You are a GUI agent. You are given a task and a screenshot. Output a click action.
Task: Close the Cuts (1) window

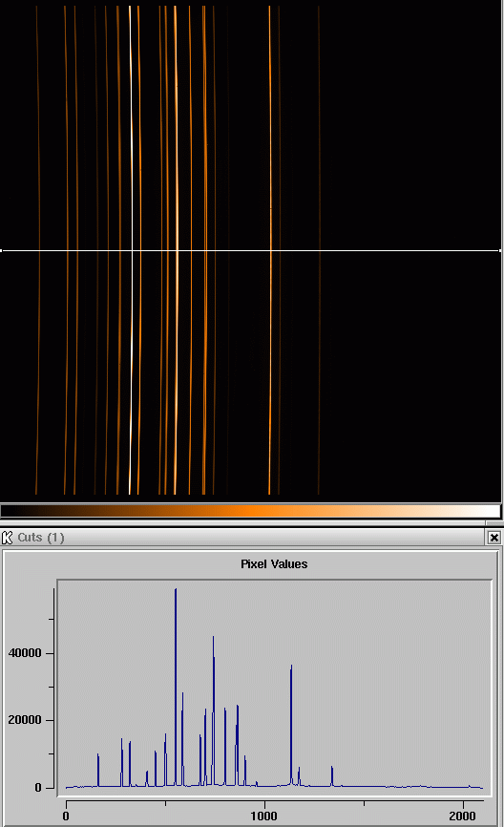pos(494,538)
